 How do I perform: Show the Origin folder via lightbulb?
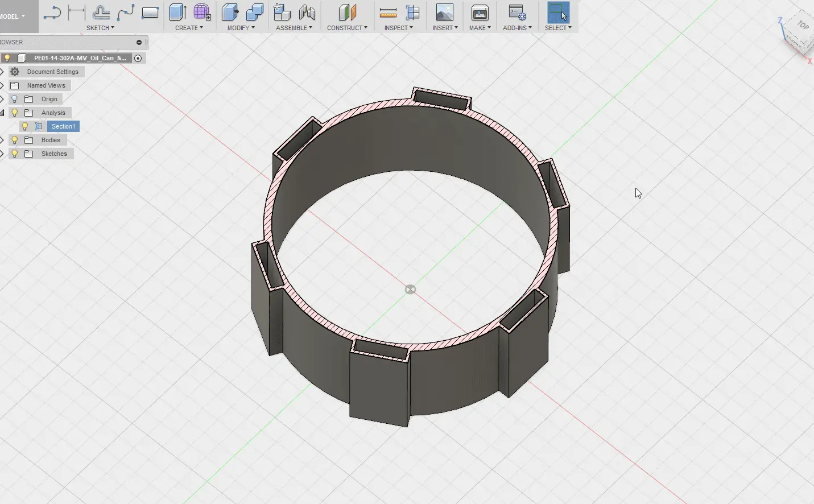coord(15,99)
